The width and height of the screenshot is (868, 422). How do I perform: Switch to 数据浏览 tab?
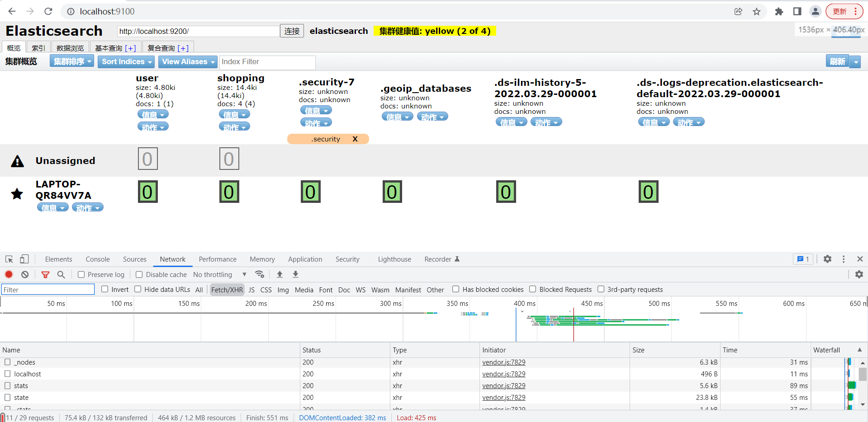[70, 48]
